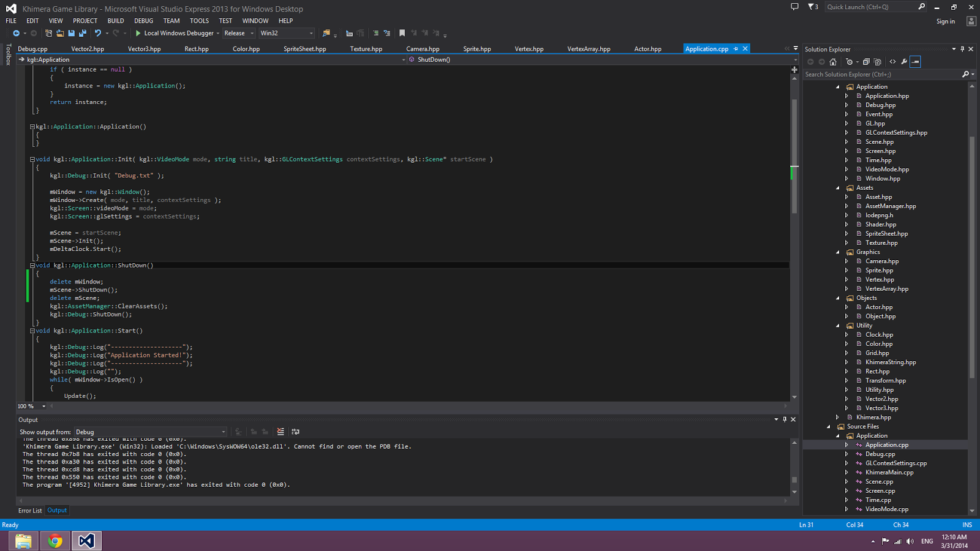This screenshot has height=551, width=980.
Task: Click the Output panel vertical scrollbar thumb
Action: click(x=794, y=480)
